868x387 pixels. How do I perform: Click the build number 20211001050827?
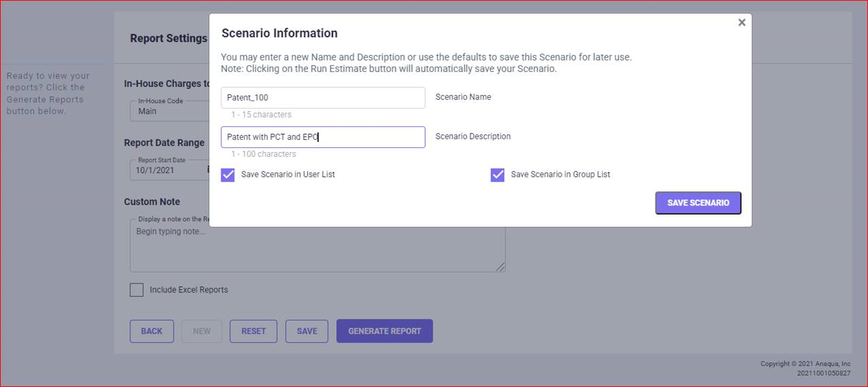824,373
